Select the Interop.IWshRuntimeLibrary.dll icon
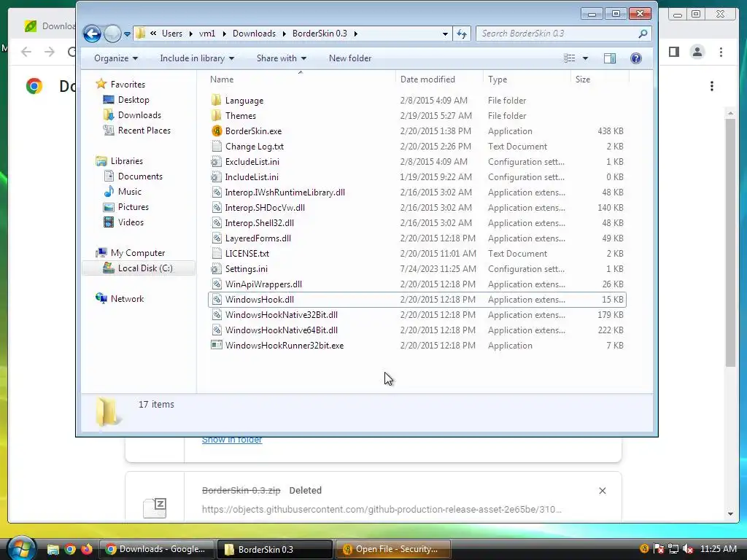This screenshot has width=747, height=560. coord(216,192)
